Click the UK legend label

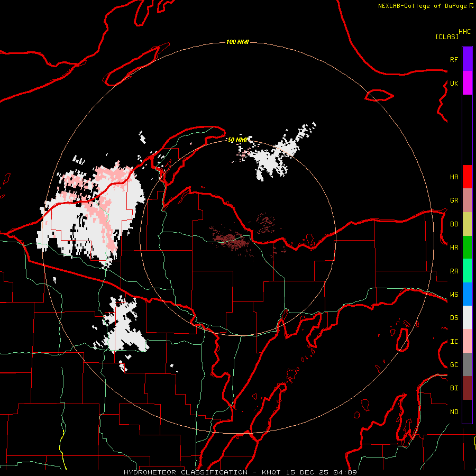pos(454,83)
